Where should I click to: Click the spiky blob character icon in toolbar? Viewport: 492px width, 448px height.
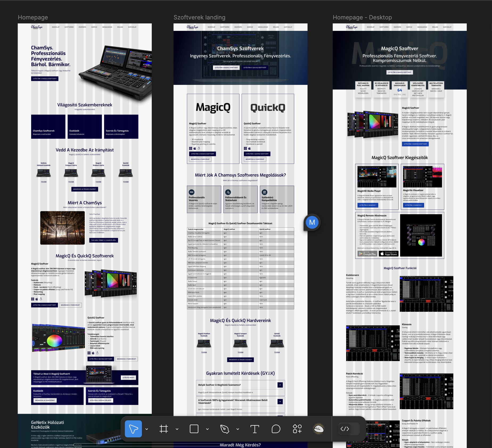click(x=319, y=429)
